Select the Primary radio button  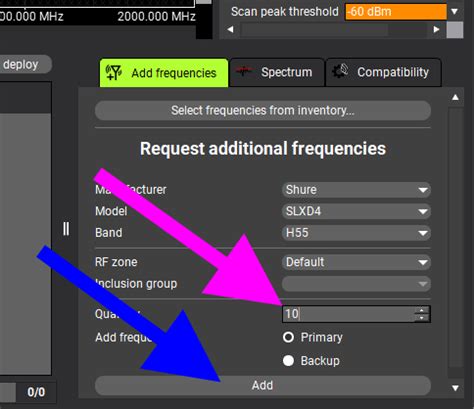(x=288, y=337)
